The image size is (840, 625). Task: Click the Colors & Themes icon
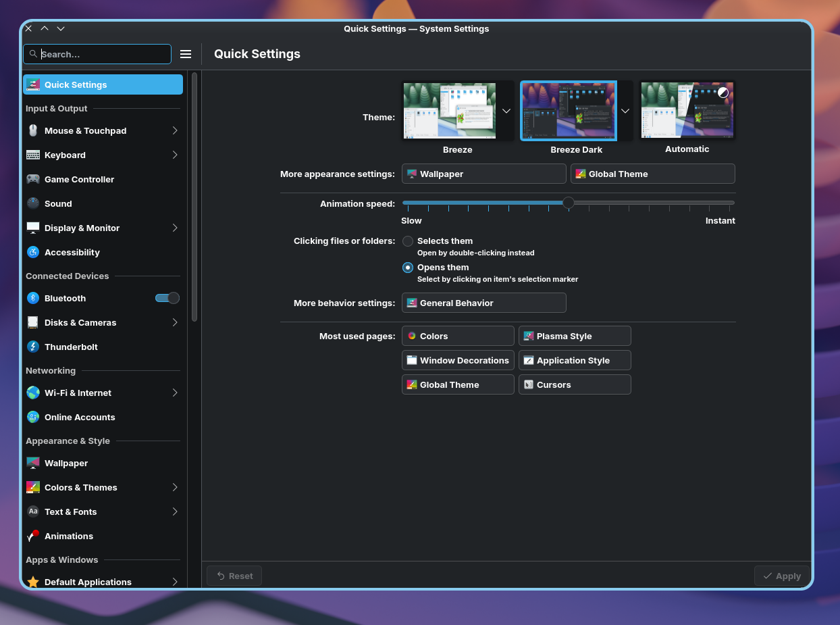pyautogui.click(x=33, y=487)
